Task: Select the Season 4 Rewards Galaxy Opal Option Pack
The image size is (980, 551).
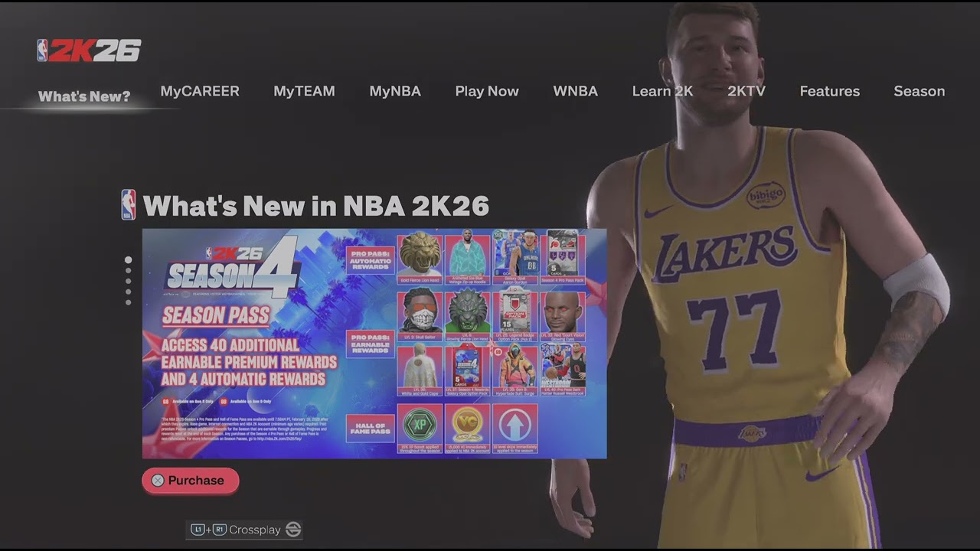Action: 467,370
